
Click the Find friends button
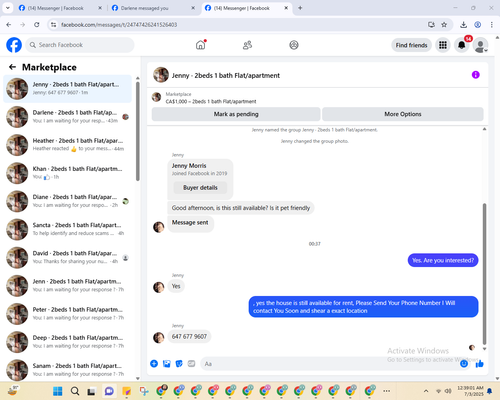click(411, 45)
